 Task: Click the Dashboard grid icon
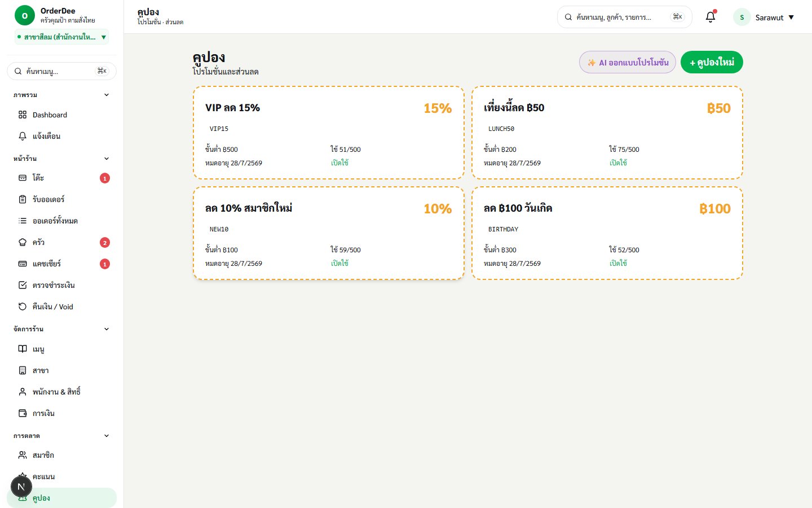tap(23, 115)
